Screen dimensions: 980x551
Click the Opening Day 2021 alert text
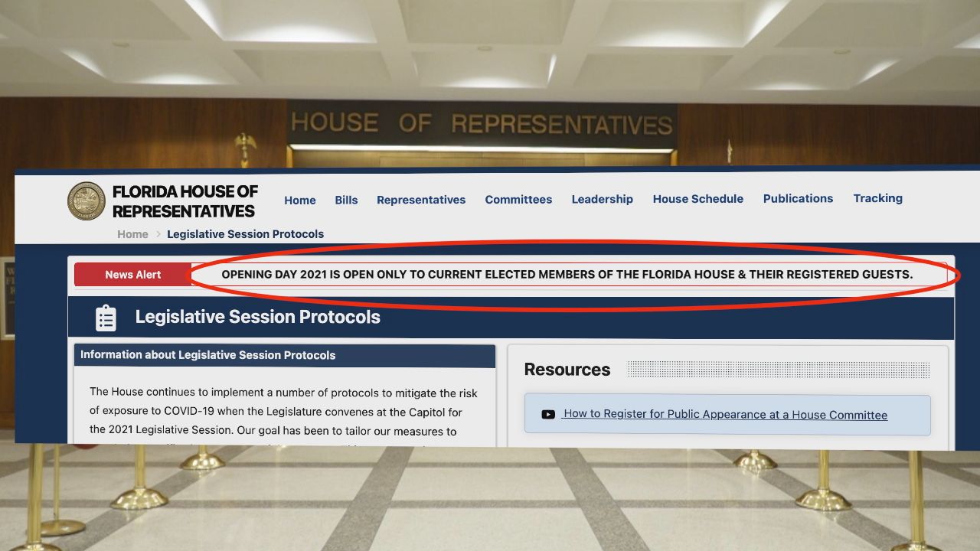(567, 274)
